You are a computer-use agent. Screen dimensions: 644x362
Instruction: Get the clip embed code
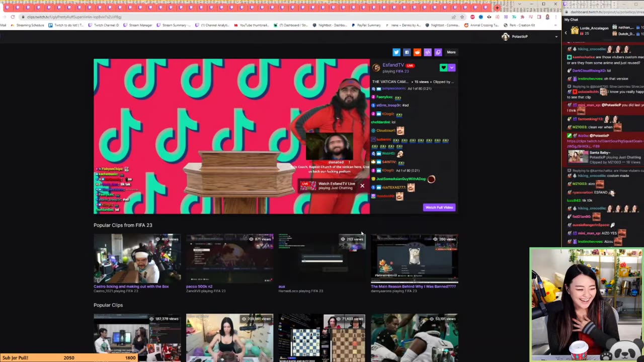tap(428, 52)
